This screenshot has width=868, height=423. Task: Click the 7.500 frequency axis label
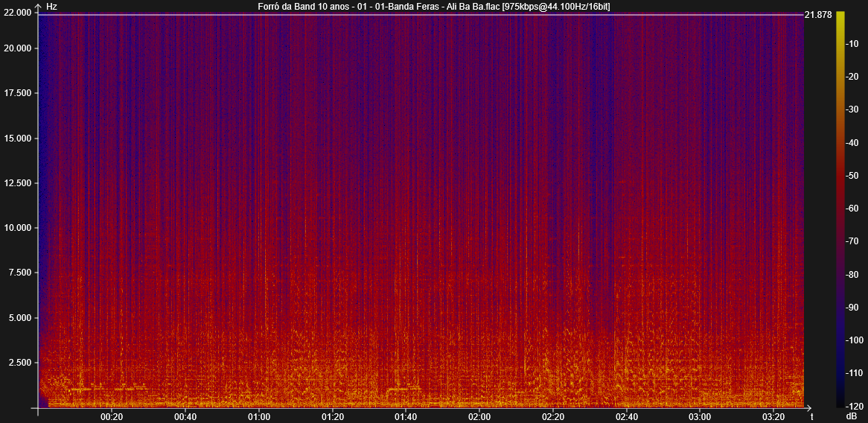click(19, 273)
